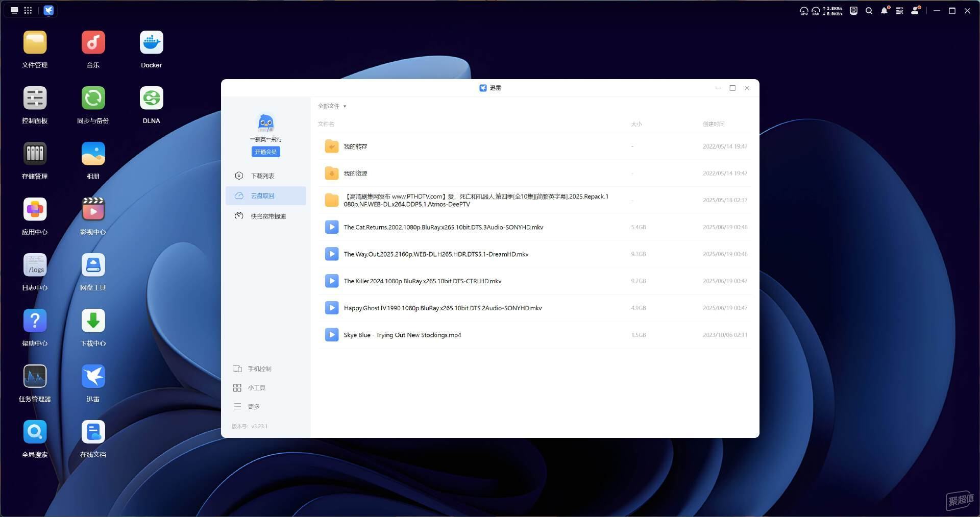Viewport: 980px width, 517px height.
Task: Launch 迅雷 desktop icon
Action: [93, 376]
